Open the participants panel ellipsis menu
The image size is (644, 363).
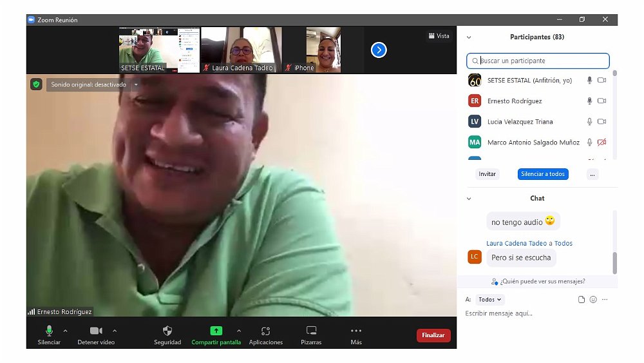point(592,174)
